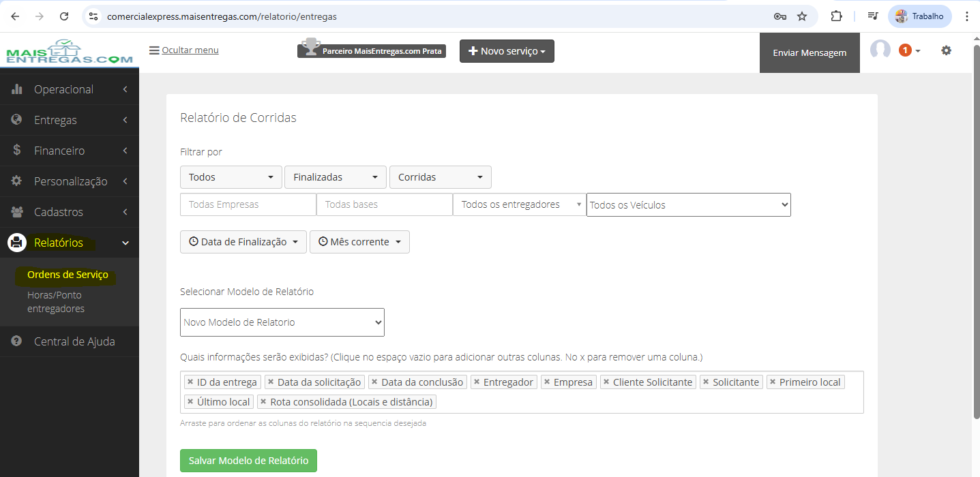Click the MaisEntregas.com logo

[x=69, y=51]
